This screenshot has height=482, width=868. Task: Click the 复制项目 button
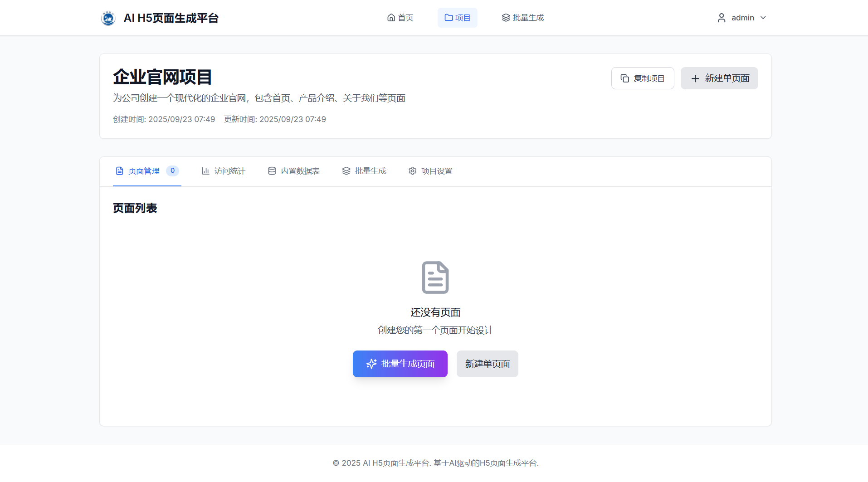click(x=643, y=78)
